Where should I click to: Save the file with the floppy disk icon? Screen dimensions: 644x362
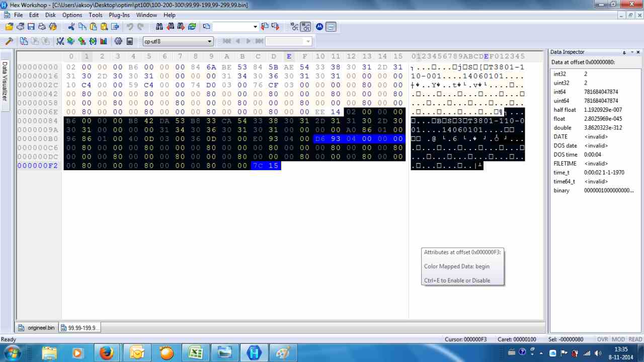click(31, 27)
